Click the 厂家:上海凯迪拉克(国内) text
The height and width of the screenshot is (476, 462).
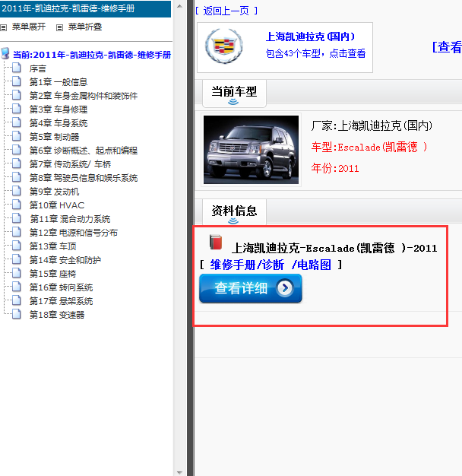click(x=372, y=125)
